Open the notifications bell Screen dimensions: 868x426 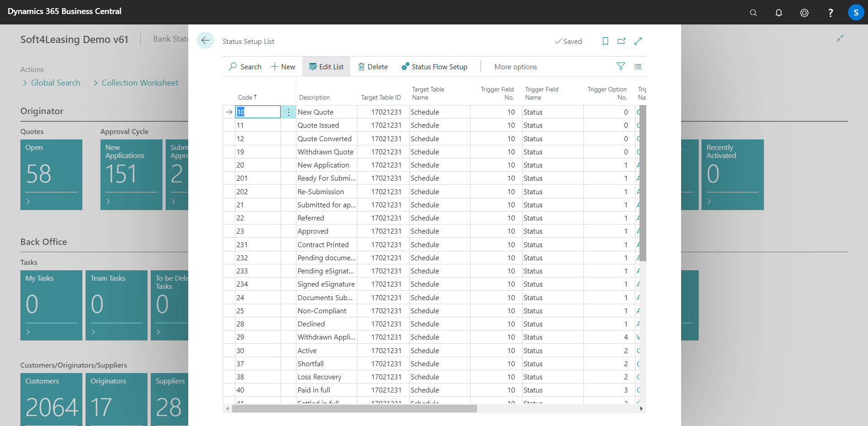(778, 13)
